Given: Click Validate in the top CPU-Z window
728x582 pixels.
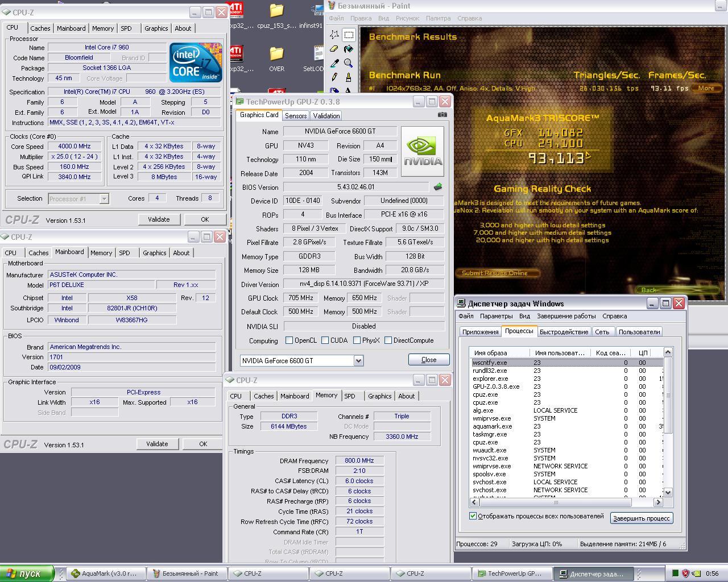Looking at the screenshot, I should pos(159,219).
